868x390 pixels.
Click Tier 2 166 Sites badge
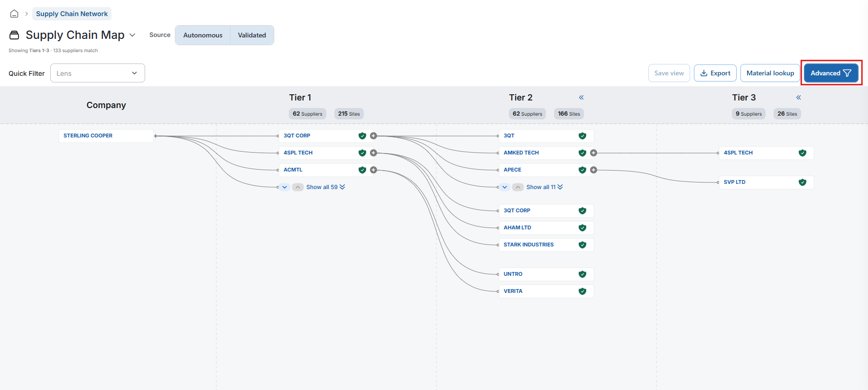(x=569, y=114)
